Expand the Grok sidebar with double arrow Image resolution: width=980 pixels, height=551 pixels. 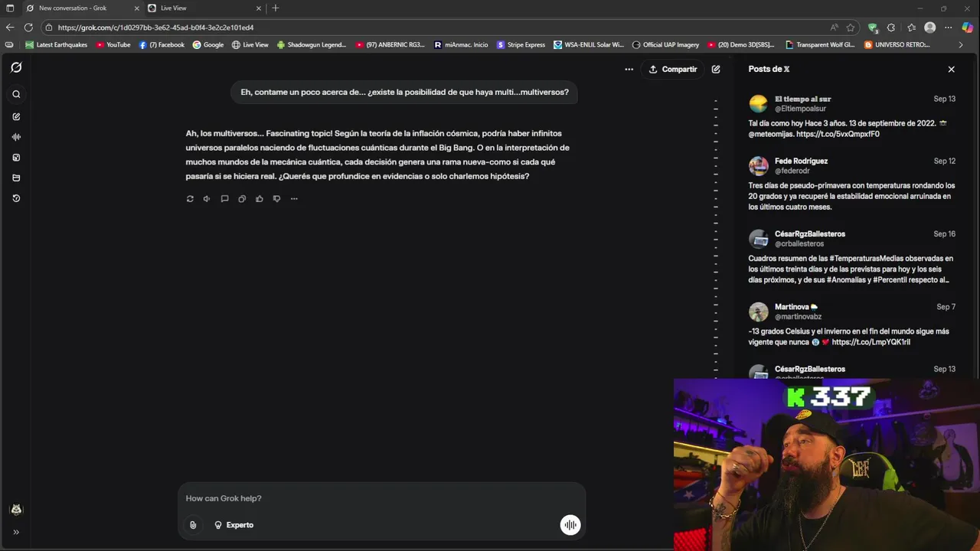pyautogui.click(x=16, y=532)
